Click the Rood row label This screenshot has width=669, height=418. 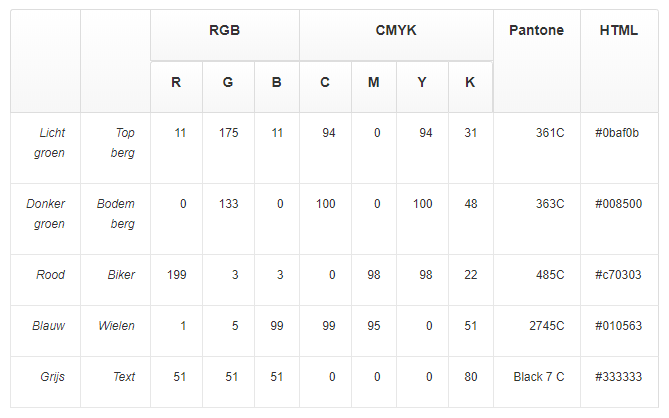[51, 275]
